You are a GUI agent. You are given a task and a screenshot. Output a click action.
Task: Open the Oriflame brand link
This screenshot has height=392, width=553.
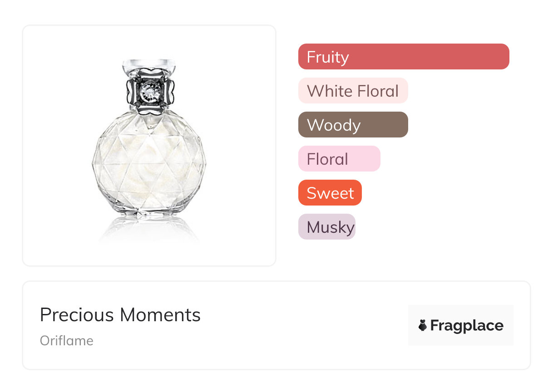click(x=67, y=341)
